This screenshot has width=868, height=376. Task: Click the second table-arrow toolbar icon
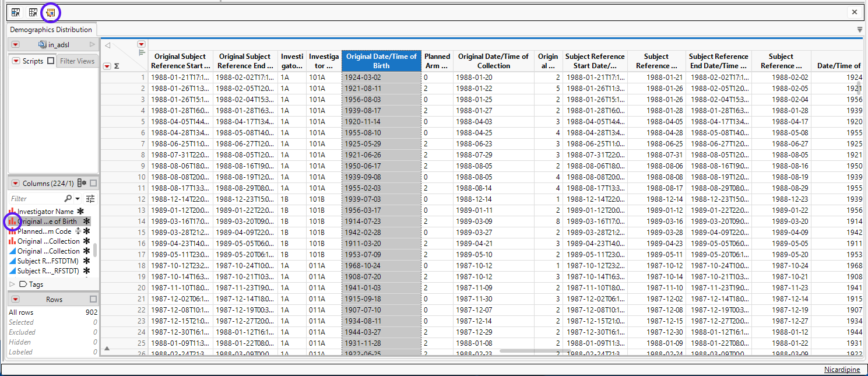tap(33, 12)
